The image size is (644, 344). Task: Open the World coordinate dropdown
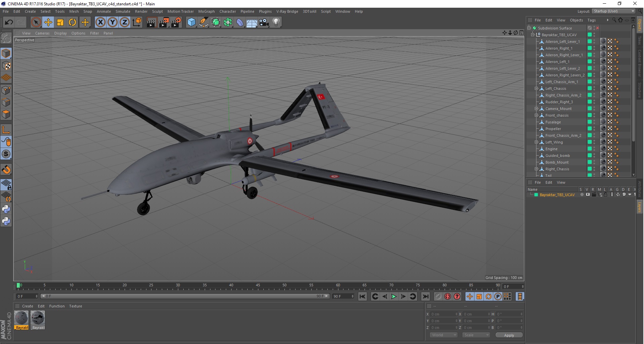[x=444, y=335]
